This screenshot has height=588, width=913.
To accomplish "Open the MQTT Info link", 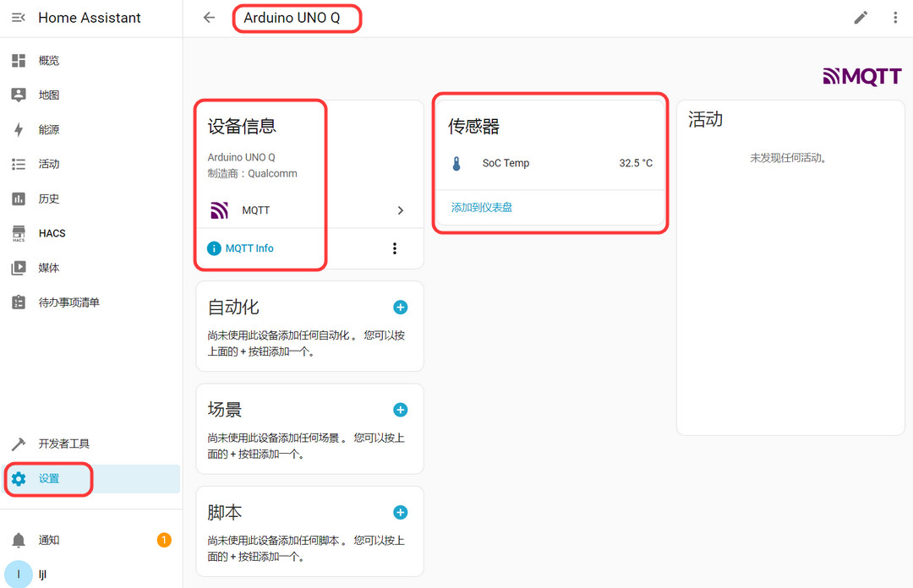I will click(249, 248).
